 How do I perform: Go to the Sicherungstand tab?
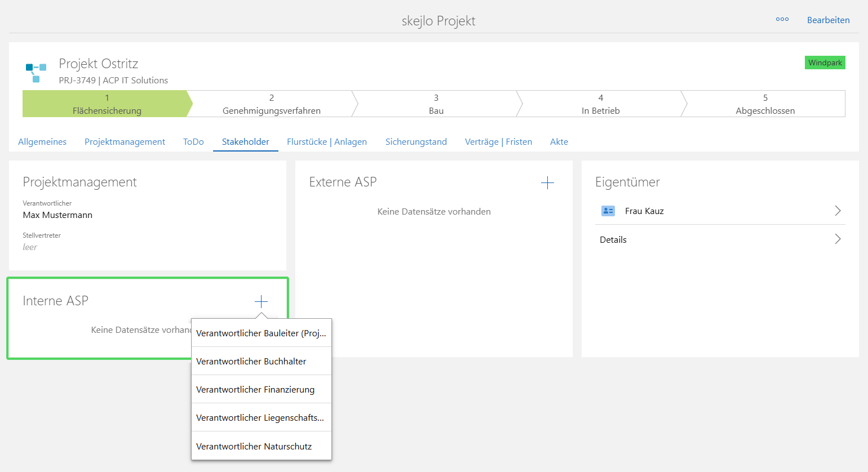416,142
